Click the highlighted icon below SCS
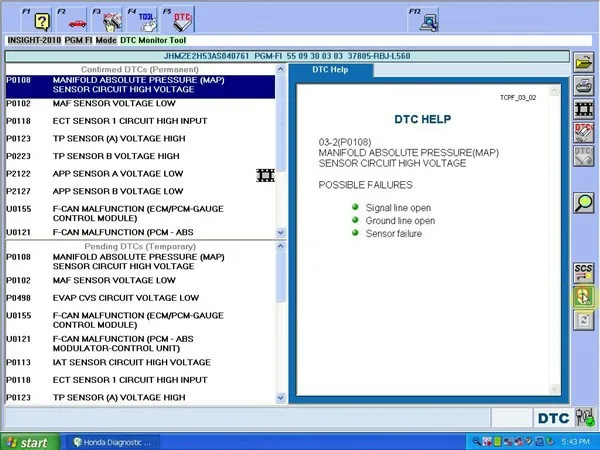This screenshot has height=450, width=600. coord(584,297)
